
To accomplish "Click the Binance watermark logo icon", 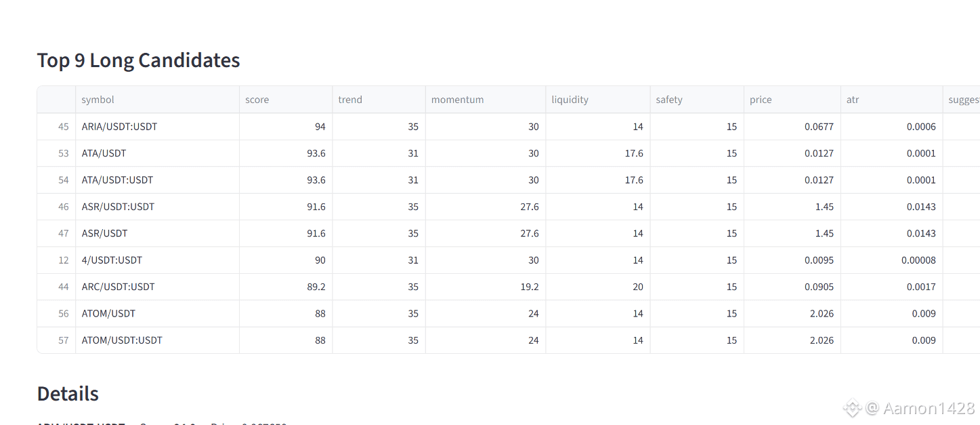I will coord(851,408).
